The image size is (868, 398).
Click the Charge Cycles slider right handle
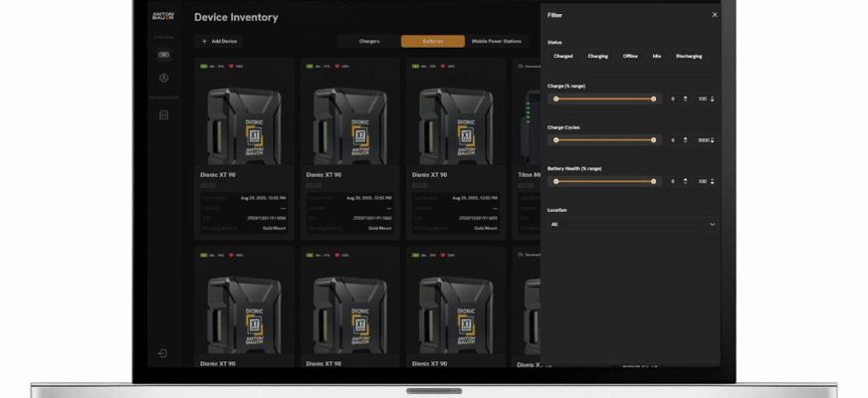coord(653,140)
